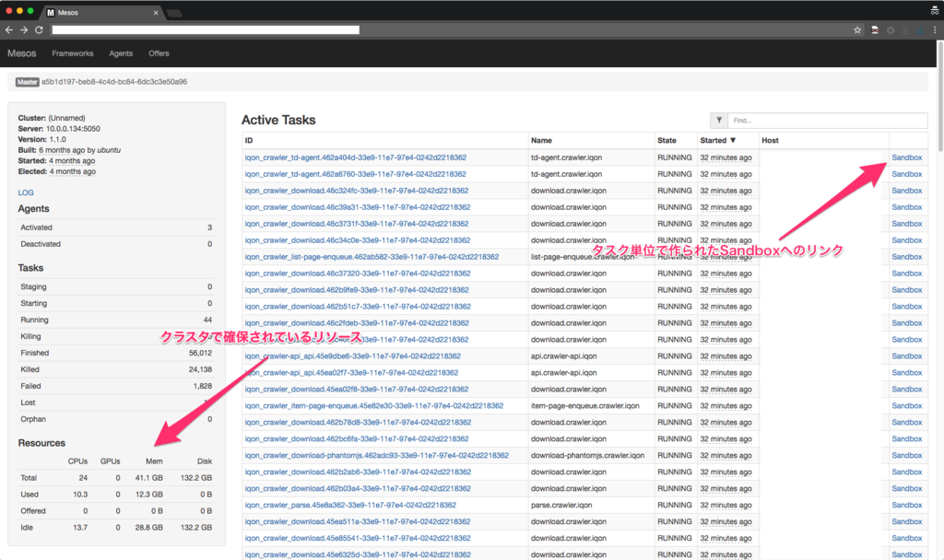The image size is (944, 560).
Task: Click Idle Mem value 28.8 GB
Action: 148,528
